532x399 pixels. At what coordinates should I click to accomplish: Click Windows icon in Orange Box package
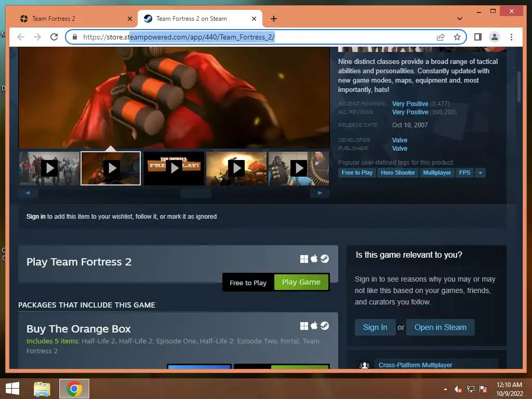pos(304,326)
